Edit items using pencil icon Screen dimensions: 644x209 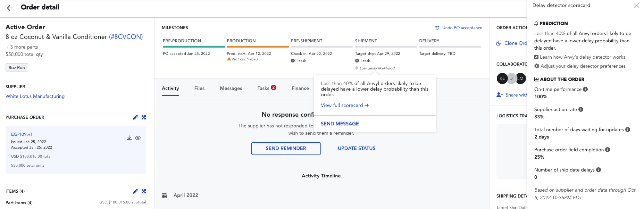(135, 191)
